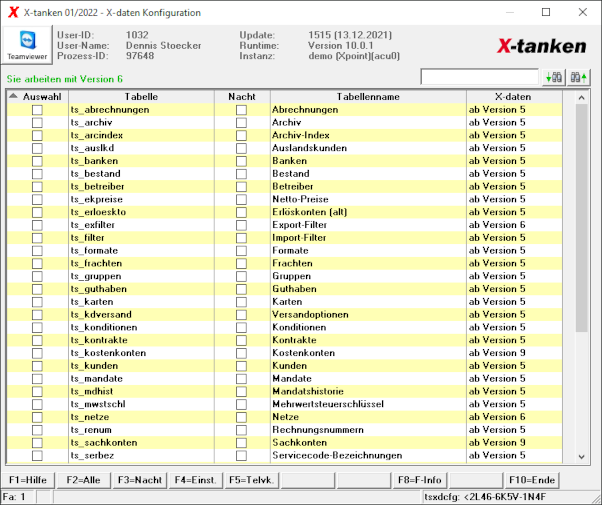
Task: Tick Auswahl checkbox for ts_serbez
Action: click(x=37, y=455)
